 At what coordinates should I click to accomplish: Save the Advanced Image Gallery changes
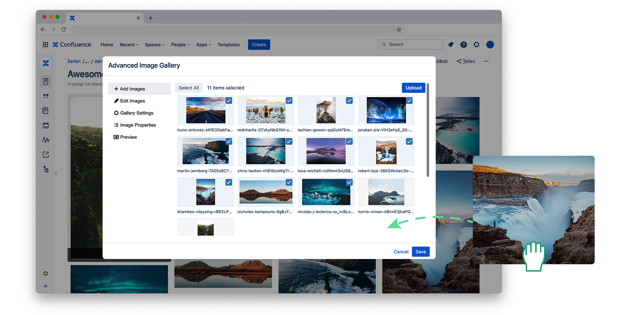pos(421,251)
